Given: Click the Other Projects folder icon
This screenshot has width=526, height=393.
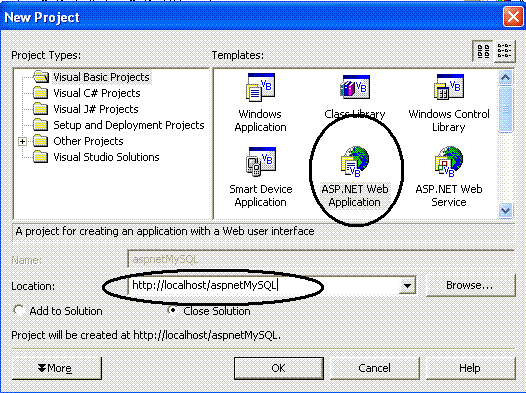Looking at the screenshot, I should click(x=41, y=141).
